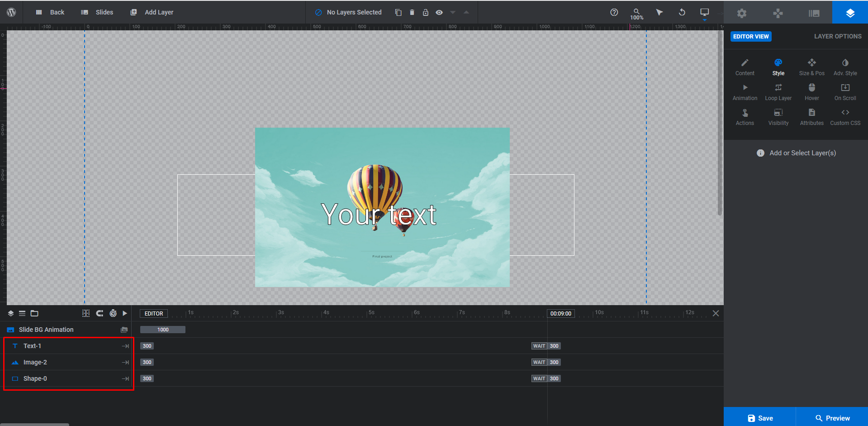Open the navigation options tab
Image resolution: width=868 pixels, height=426 pixels.
(778, 13)
